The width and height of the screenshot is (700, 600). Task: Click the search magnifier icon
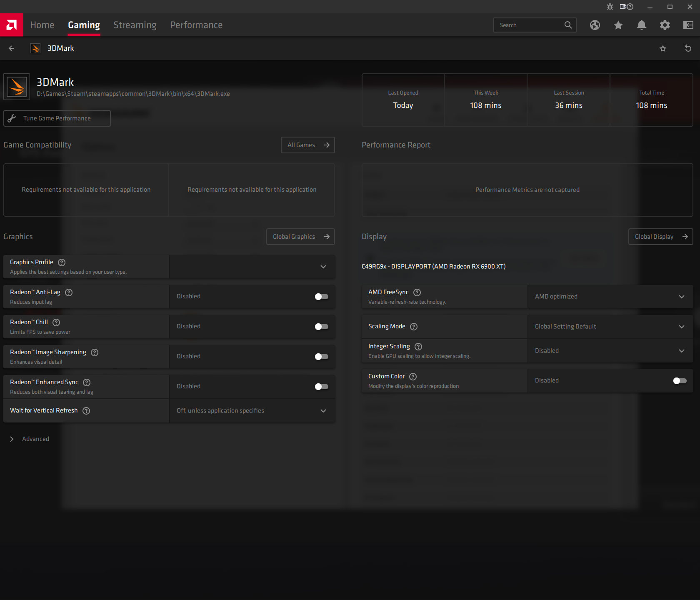coord(568,25)
